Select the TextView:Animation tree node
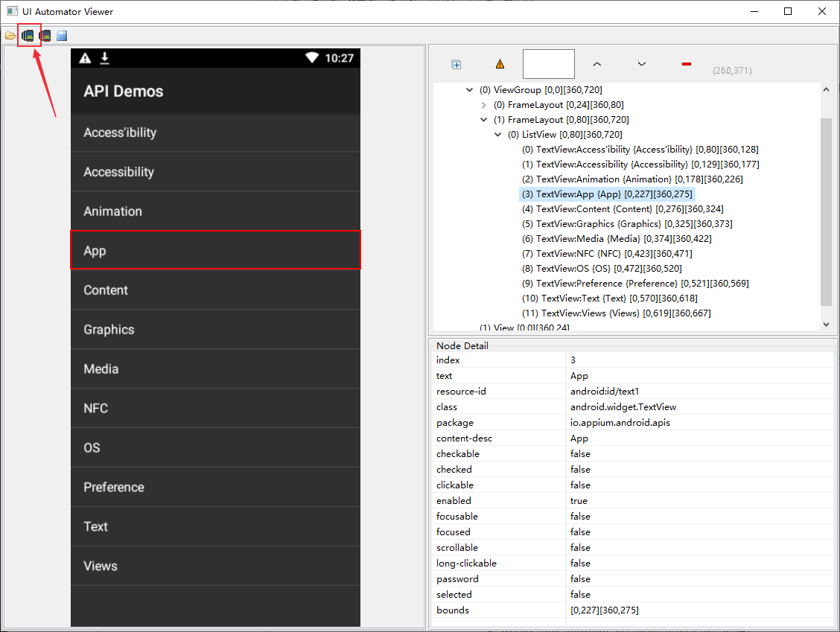 [632, 179]
